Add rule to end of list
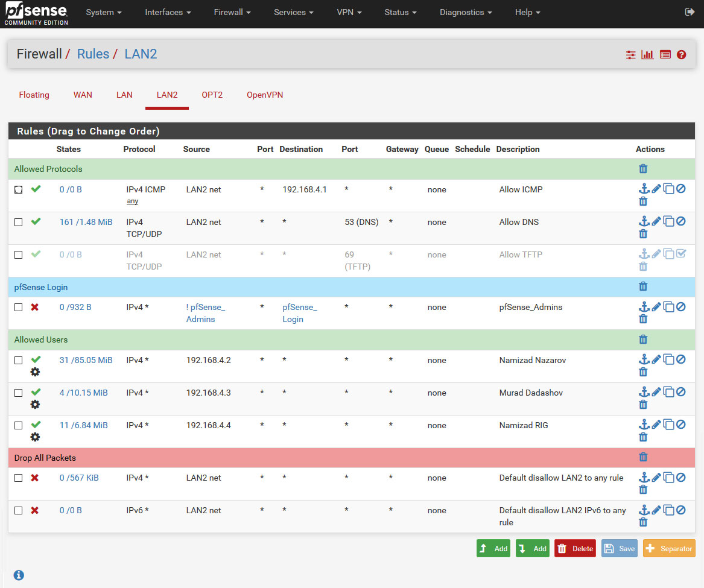This screenshot has height=588, width=704. pyautogui.click(x=533, y=549)
